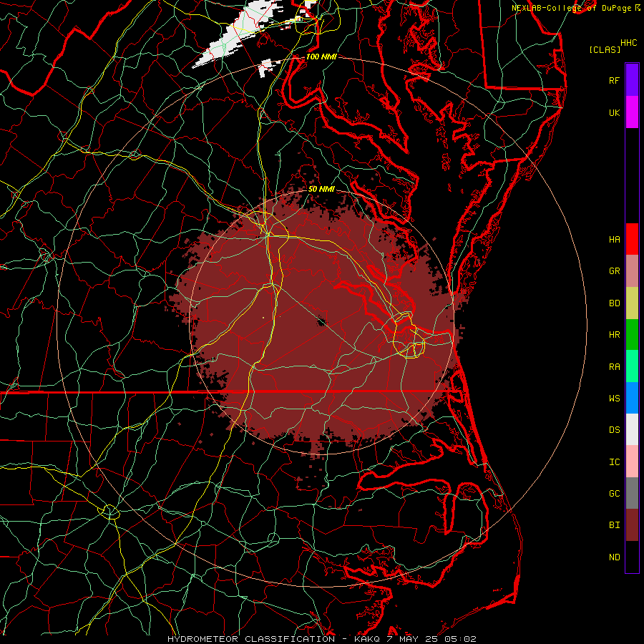Click the NEXLAB-College of DuPage text

(x=572, y=8)
